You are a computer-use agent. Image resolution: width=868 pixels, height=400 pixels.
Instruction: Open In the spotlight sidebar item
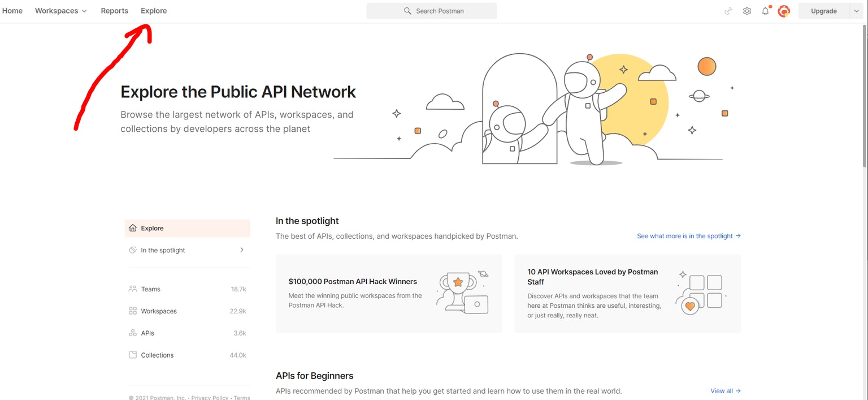tap(187, 250)
